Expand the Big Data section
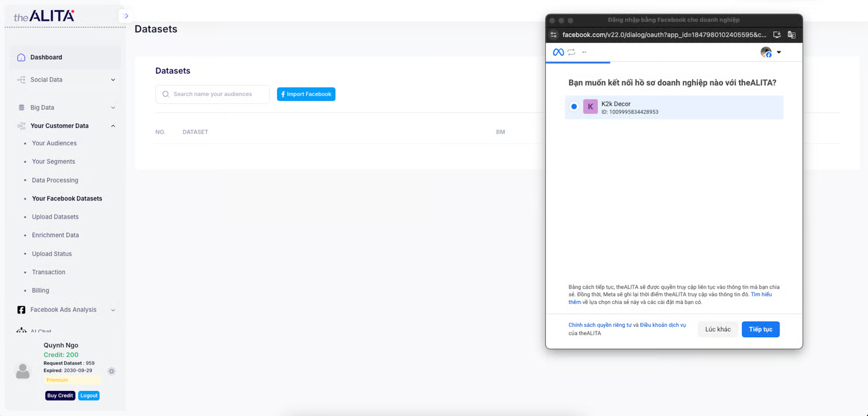The height and width of the screenshot is (416, 868). pyautogui.click(x=112, y=107)
